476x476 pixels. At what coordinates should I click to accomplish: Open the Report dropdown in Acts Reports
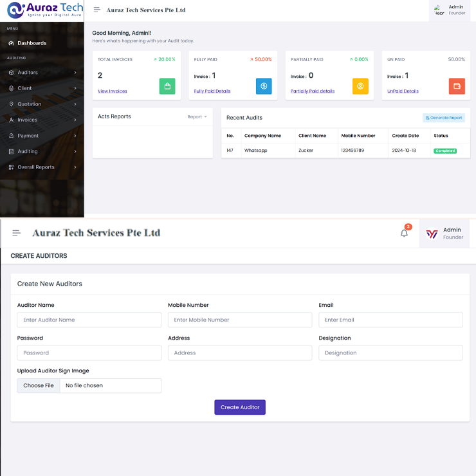pos(197,117)
